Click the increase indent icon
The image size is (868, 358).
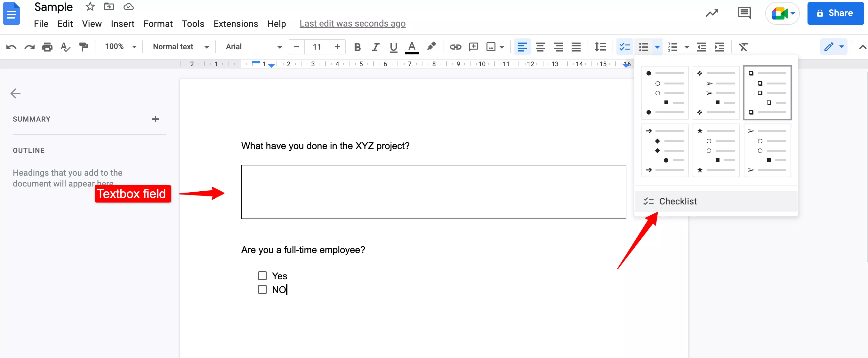719,46
